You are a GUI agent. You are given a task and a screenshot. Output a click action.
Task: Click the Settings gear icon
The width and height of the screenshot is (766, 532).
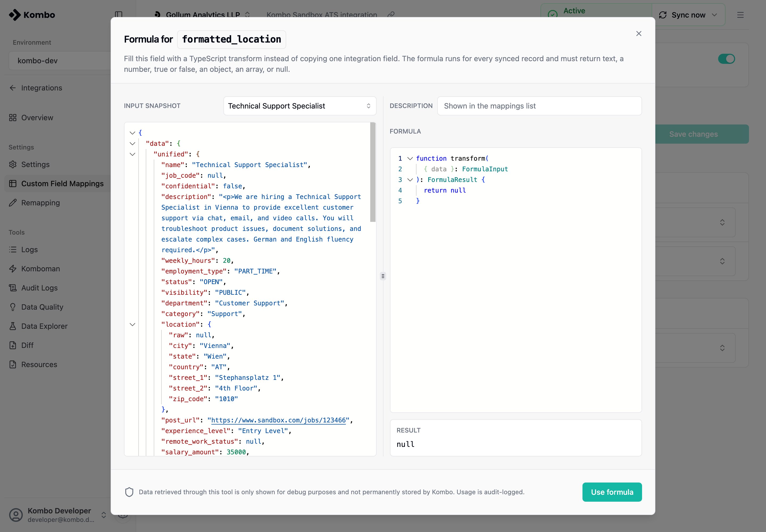click(13, 164)
